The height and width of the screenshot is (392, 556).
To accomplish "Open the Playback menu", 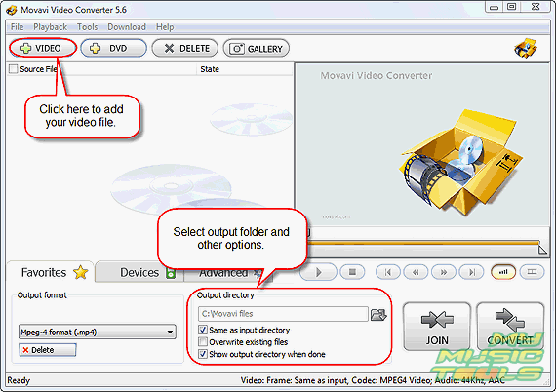I will (x=50, y=27).
